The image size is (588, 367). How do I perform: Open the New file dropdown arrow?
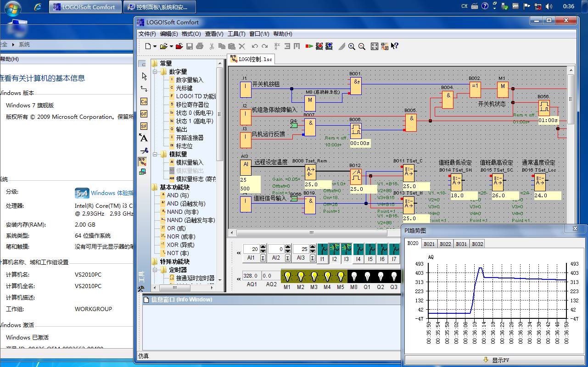[155, 46]
